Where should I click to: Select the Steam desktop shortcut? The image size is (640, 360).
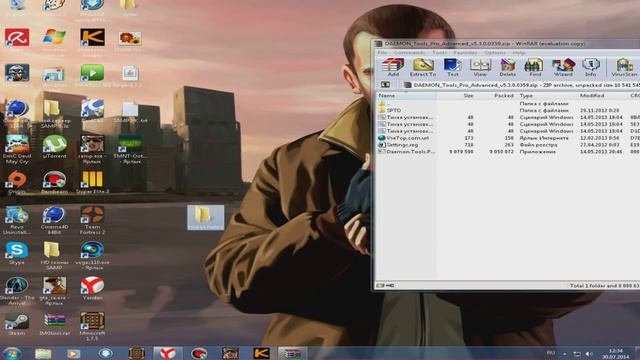point(17,324)
